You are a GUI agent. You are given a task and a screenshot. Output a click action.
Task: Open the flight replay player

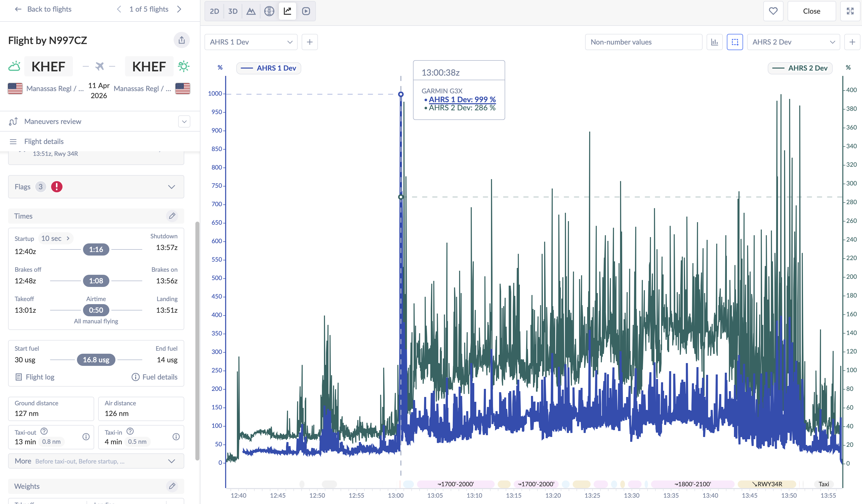(306, 11)
